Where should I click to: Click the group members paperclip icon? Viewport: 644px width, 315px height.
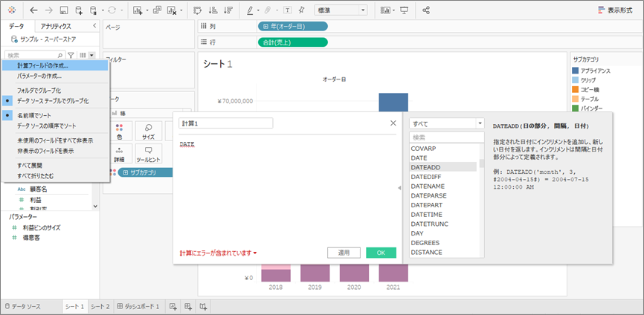click(x=268, y=10)
